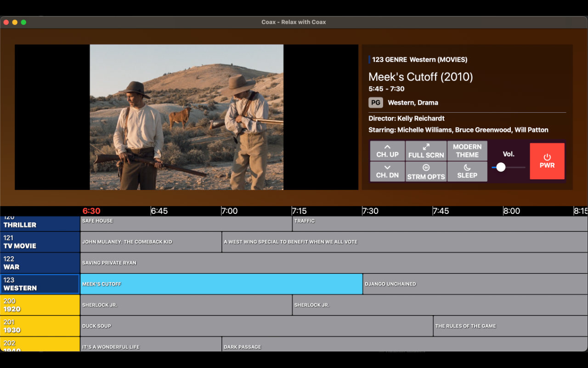This screenshot has height=368, width=588.
Task: Click the PG rating badge
Action: tap(375, 103)
